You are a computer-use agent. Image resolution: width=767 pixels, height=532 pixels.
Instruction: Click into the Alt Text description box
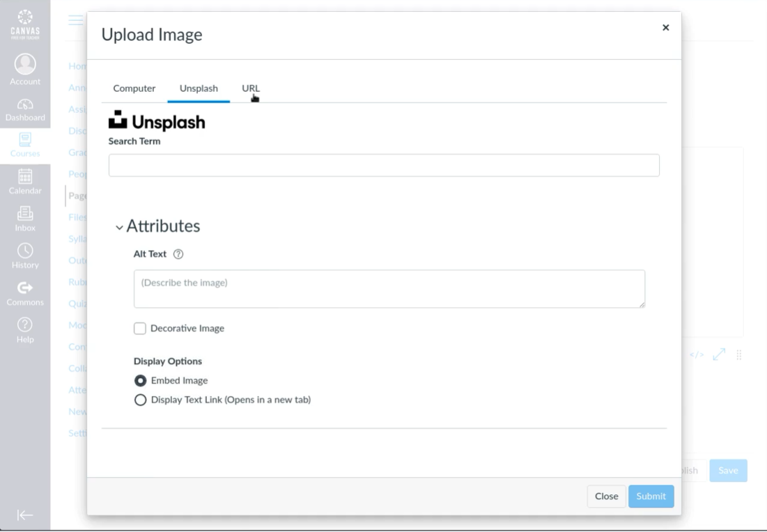(389, 289)
